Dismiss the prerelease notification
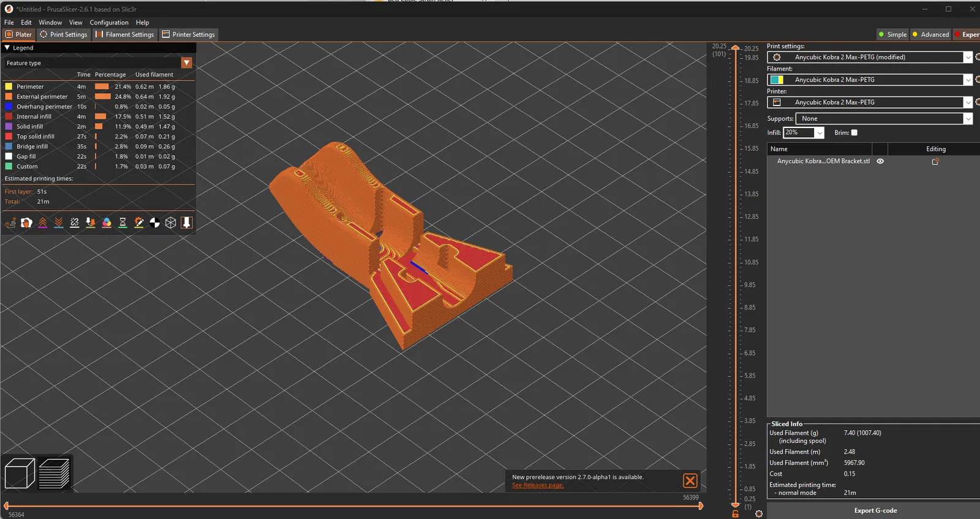 coord(690,481)
